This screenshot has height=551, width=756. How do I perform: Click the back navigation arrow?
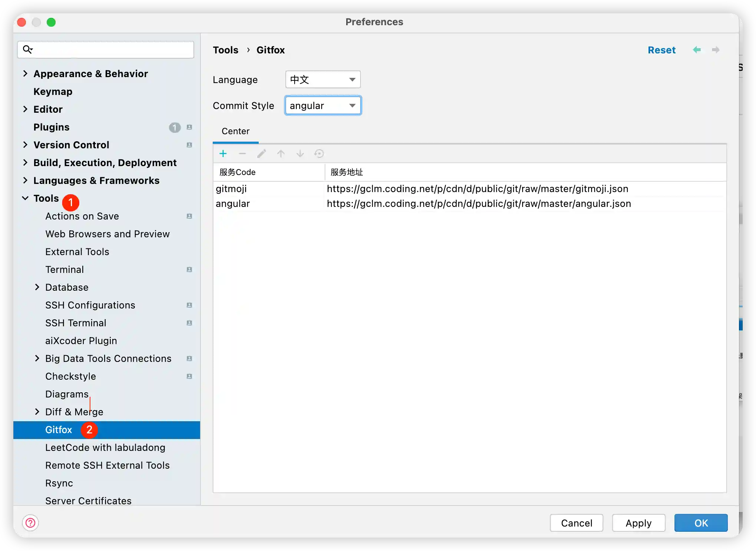[697, 50]
